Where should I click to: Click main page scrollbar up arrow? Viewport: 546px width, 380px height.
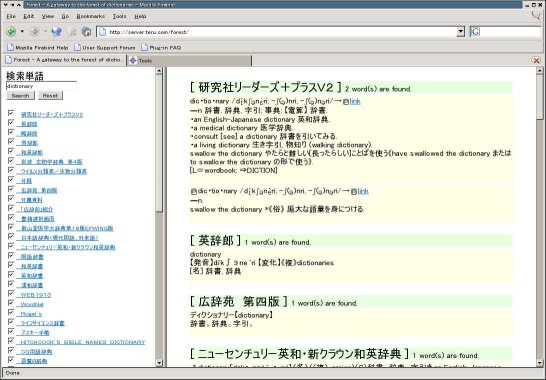pos(540,71)
